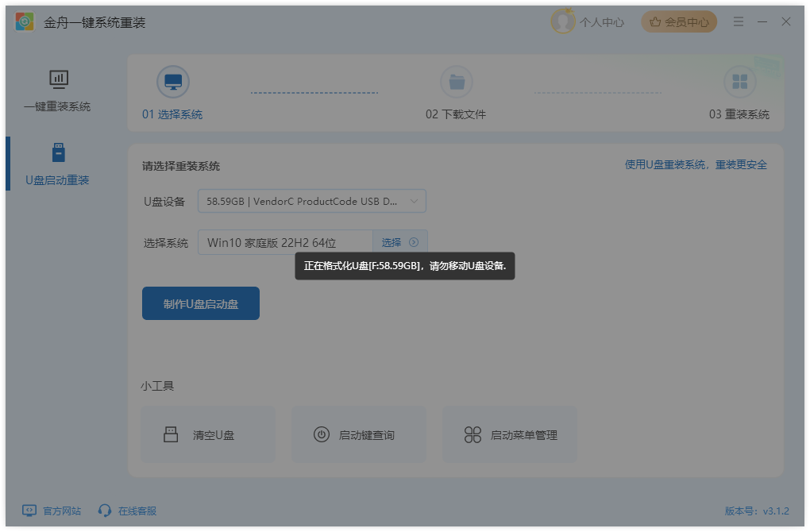
Task: Click the Win10 家庭版 22H2 64位 field
Action: pyautogui.click(x=285, y=242)
